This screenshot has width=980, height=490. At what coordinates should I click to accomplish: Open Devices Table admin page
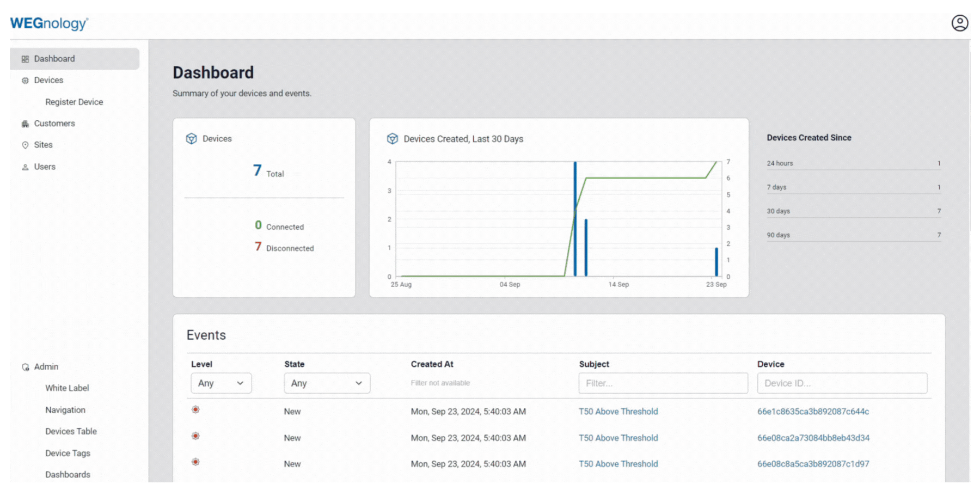(x=71, y=431)
